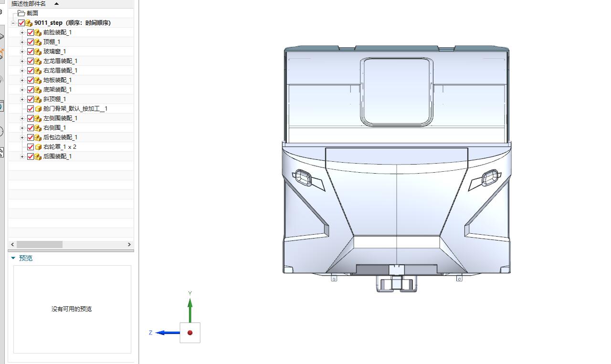Toggle the 舱门骨架_默认_按加工__1 checkbox

pos(31,109)
